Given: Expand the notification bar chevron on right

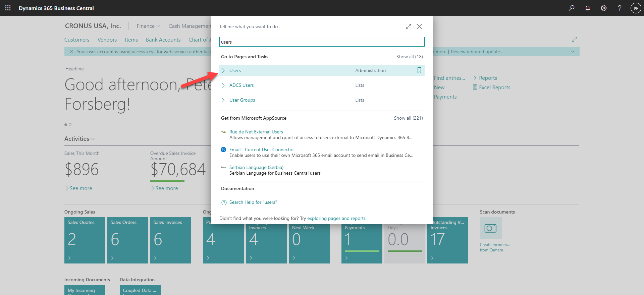Looking at the screenshot, I should click(573, 52).
